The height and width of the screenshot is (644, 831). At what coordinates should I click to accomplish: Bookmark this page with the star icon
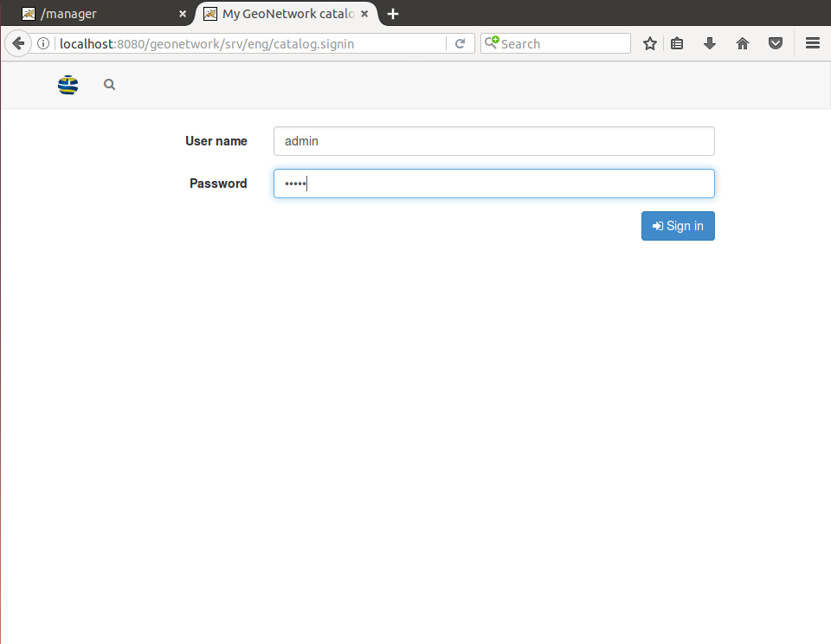tap(650, 43)
